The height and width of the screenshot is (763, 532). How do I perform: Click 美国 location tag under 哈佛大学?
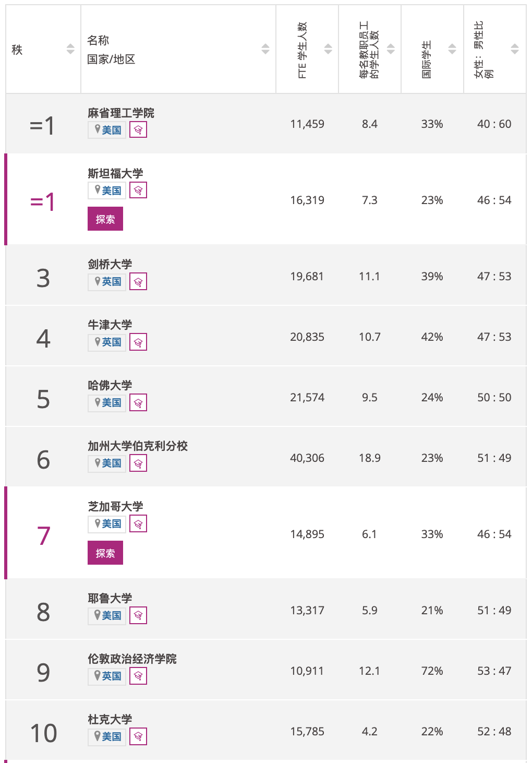click(x=107, y=402)
